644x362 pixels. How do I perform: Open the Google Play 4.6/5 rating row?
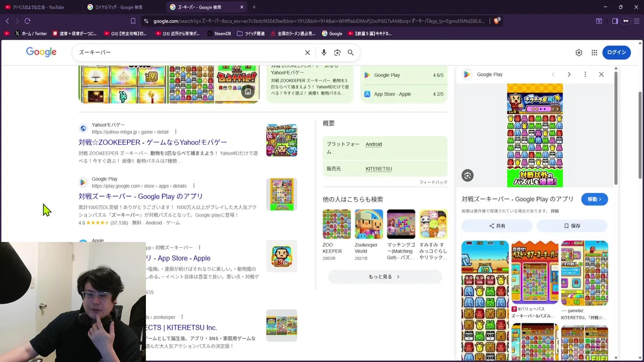(404, 75)
